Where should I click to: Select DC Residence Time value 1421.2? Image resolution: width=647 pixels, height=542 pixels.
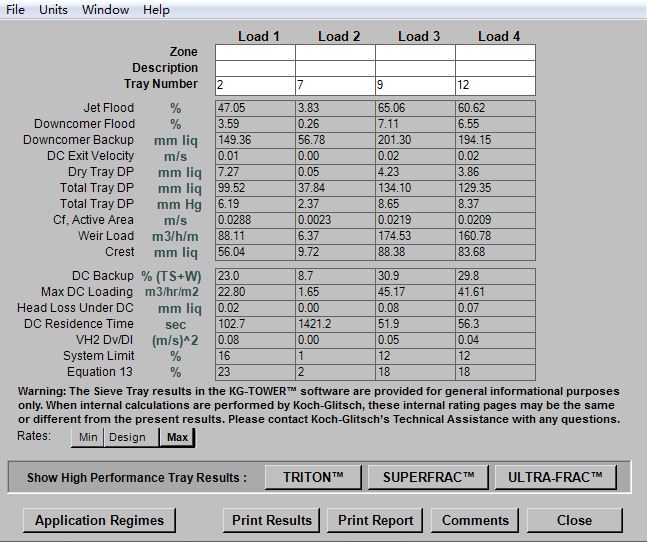click(x=335, y=324)
